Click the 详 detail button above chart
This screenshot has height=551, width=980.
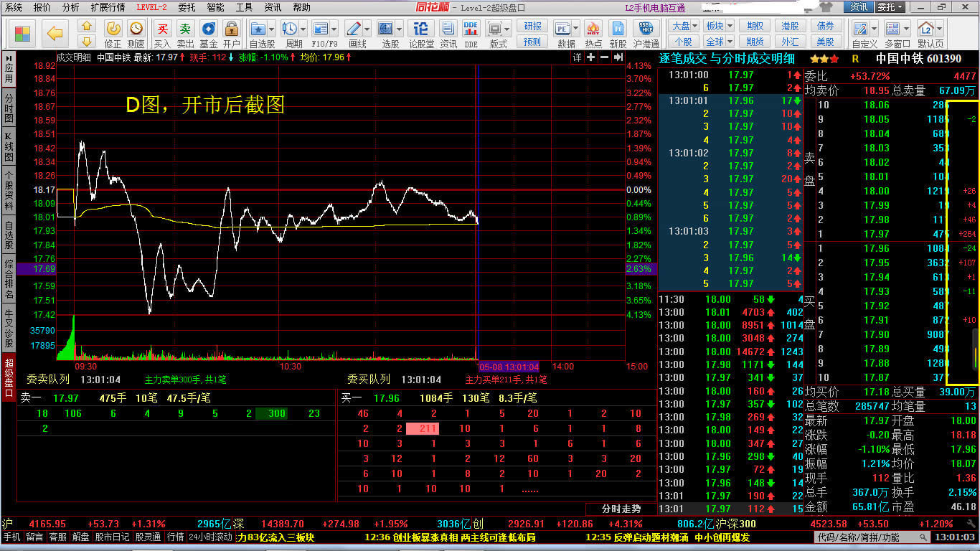click(x=577, y=57)
